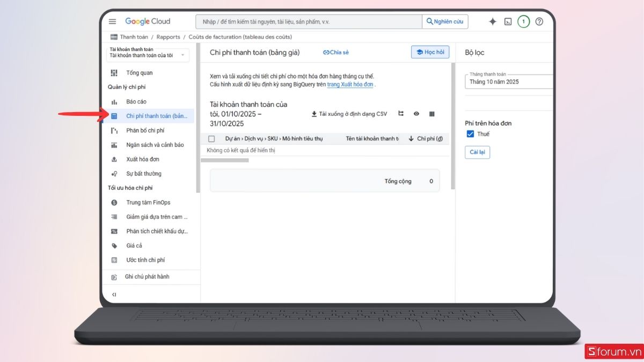Download the table as CSV

click(349, 114)
